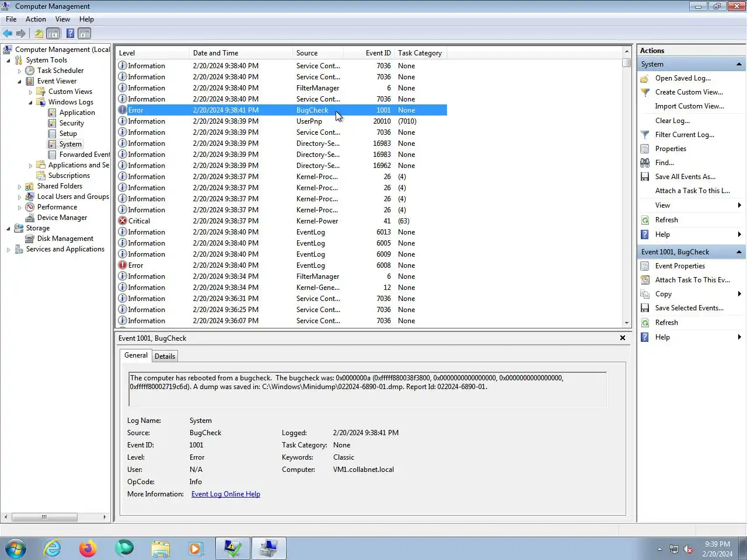Viewport: 747px width, 560px height.
Task: Click Save Selected Events... action
Action: tap(689, 308)
